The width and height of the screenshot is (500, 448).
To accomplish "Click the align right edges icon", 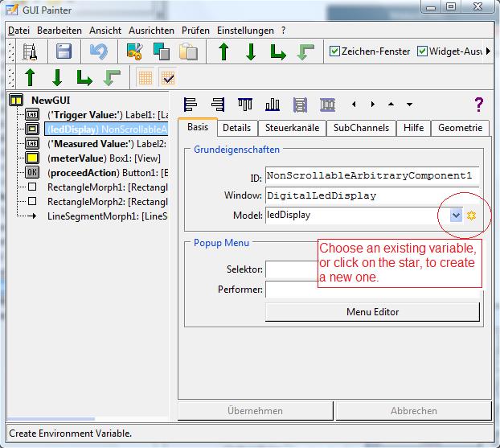I will 218,105.
